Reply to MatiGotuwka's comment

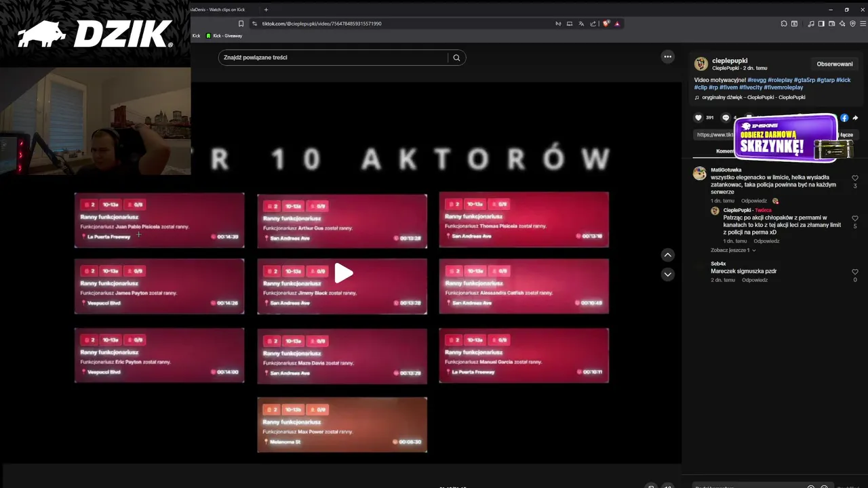(754, 201)
